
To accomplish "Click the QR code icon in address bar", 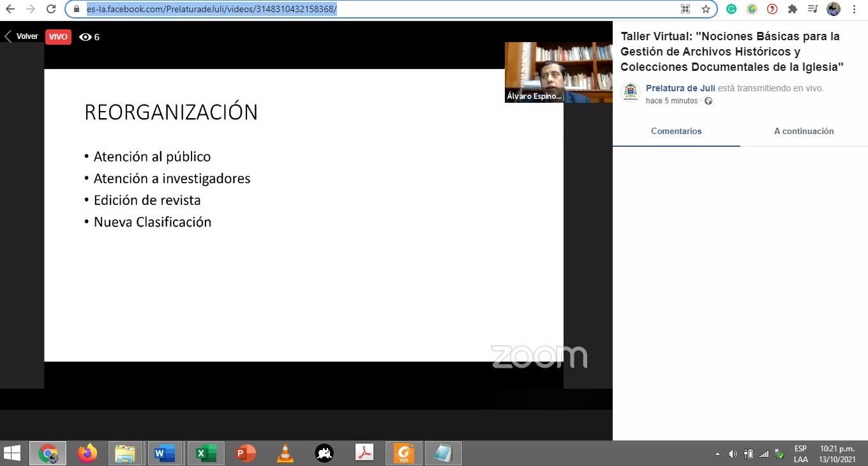I will click(x=685, y=9).
